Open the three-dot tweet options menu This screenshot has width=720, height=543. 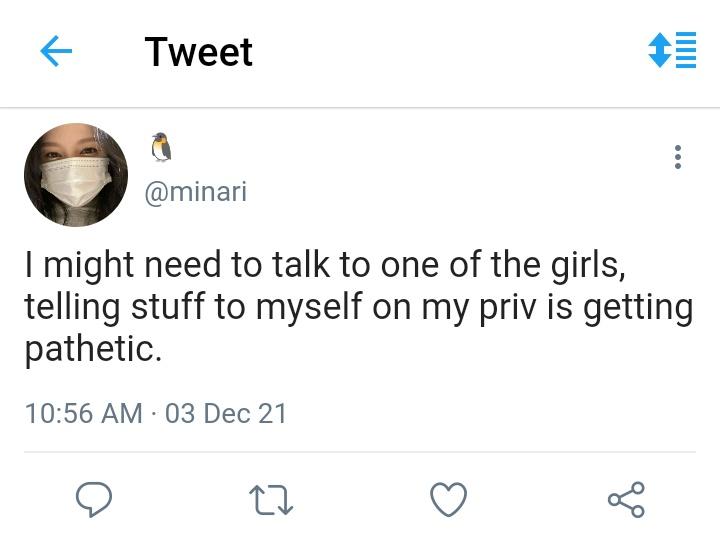coord(678,157)
